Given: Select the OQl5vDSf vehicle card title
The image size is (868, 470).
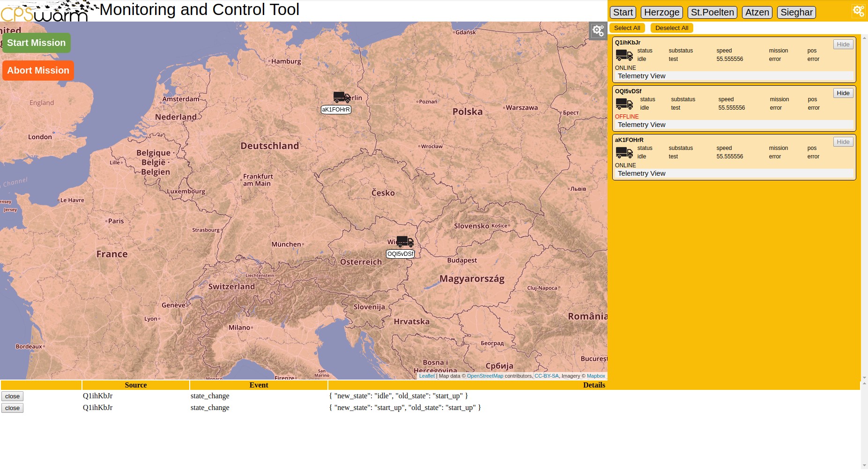Looking at the screenshot, I should (x=628, y=91).
